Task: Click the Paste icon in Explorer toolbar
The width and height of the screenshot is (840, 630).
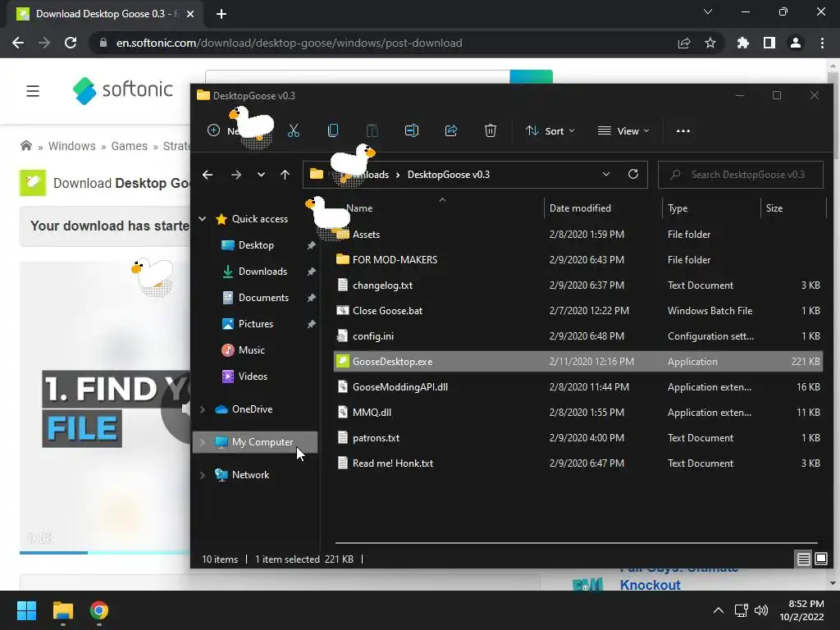Action: (x=372, y=130)
